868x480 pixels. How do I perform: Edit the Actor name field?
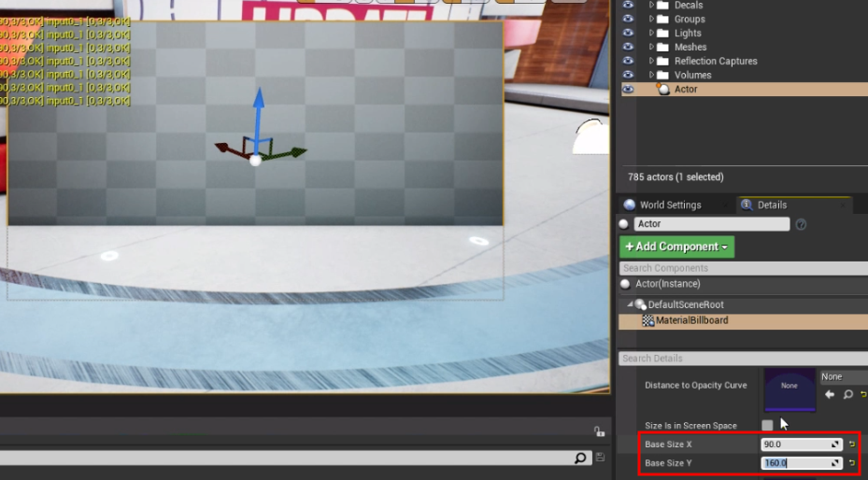pyautogui.click(x=711, y=224)
